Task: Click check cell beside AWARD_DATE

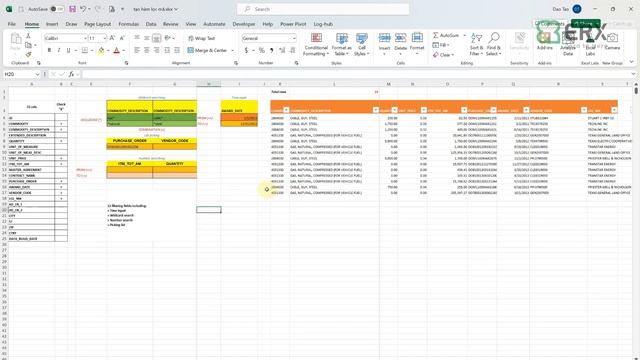Action: tap(61, 187)
